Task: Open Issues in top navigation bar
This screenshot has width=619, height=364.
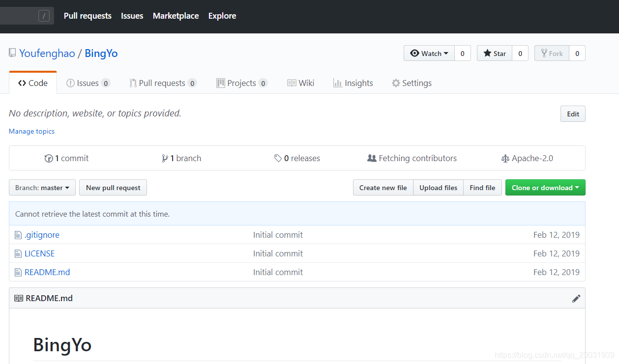Action: click(x=132, y=16)
